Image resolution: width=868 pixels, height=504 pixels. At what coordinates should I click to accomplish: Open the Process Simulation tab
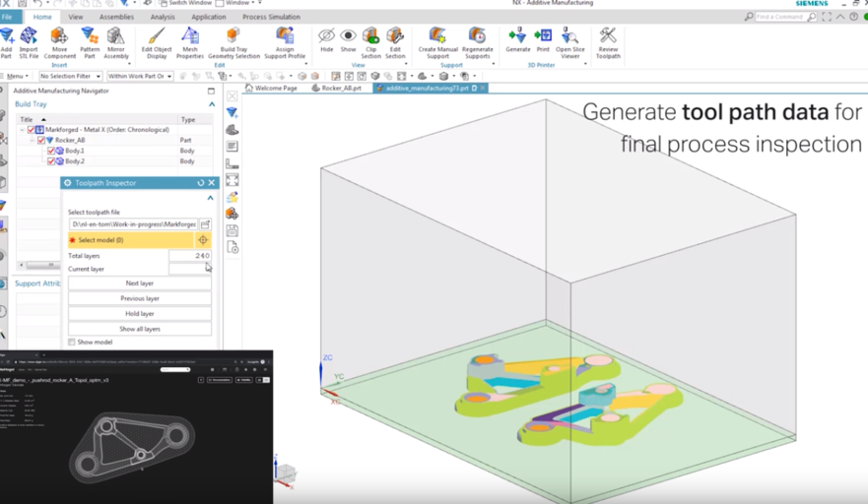271,17
